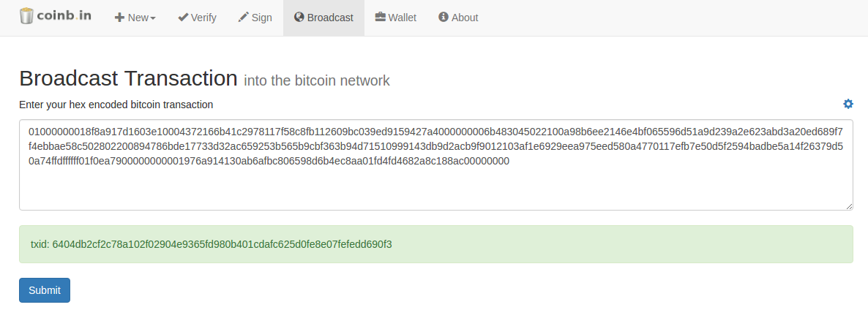Viewport: 868px width, 310px height.
Task: Open broadcast settings via the blue gear icon
Action: coord(848,104)
